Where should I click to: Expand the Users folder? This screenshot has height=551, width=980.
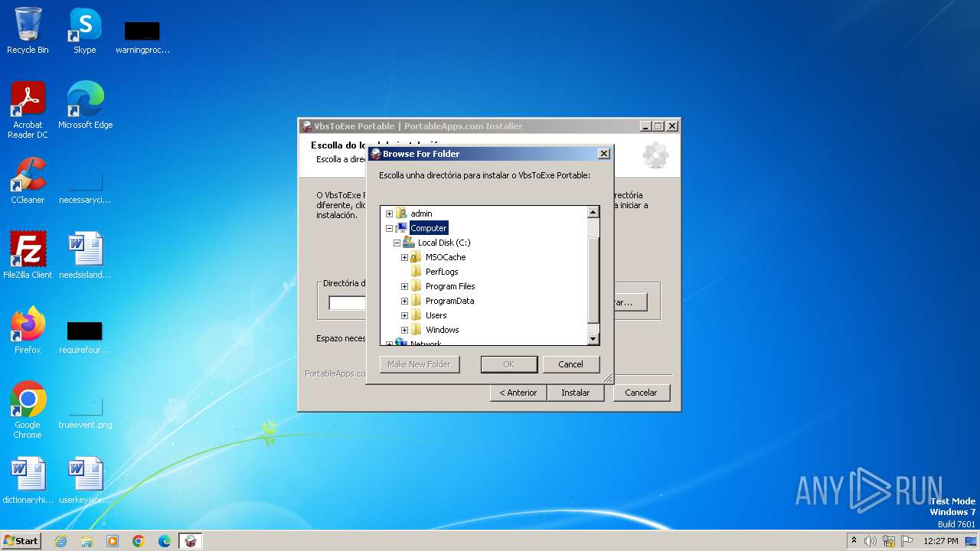[x=404, y=315]
